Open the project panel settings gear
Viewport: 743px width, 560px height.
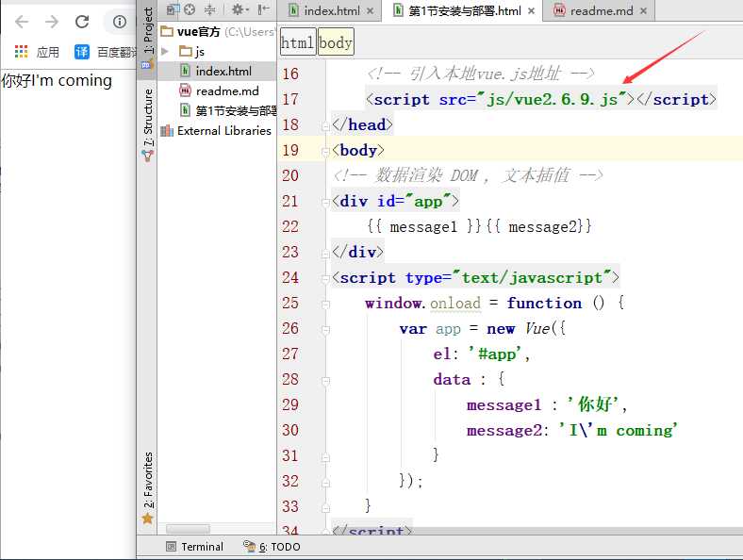click(239, 9)
